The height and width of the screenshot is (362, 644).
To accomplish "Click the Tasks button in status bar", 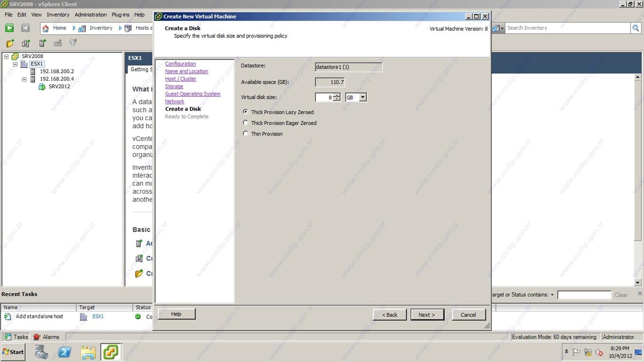I will (x=16, y=337).
